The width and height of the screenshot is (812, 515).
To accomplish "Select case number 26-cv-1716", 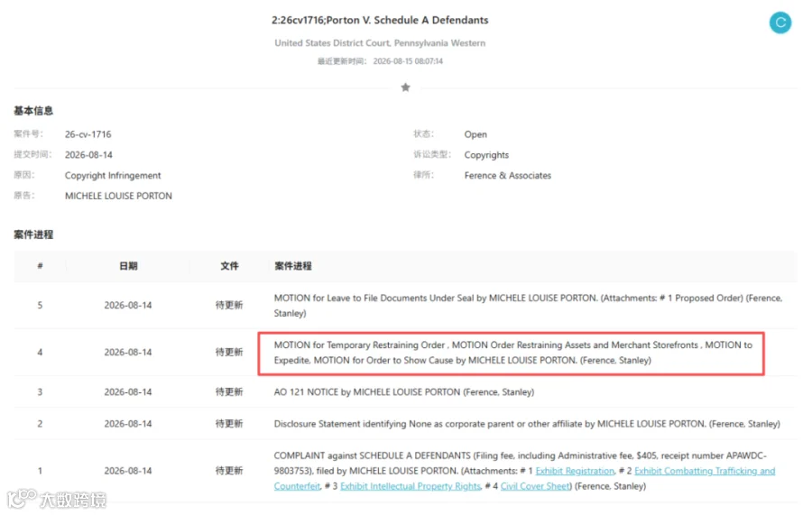I will tap(88, 134).
